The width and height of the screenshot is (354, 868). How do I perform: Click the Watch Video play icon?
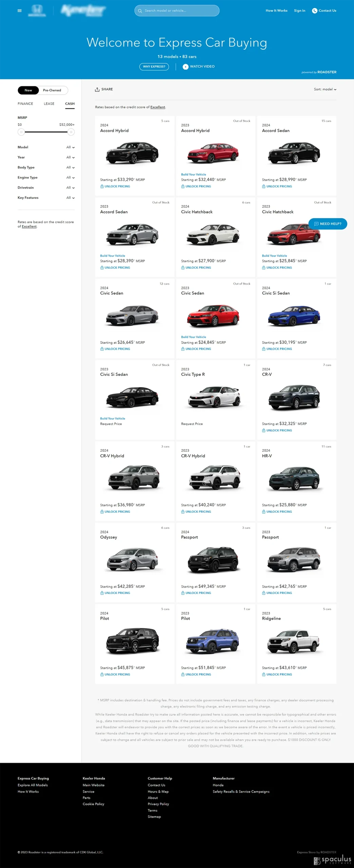185,67
